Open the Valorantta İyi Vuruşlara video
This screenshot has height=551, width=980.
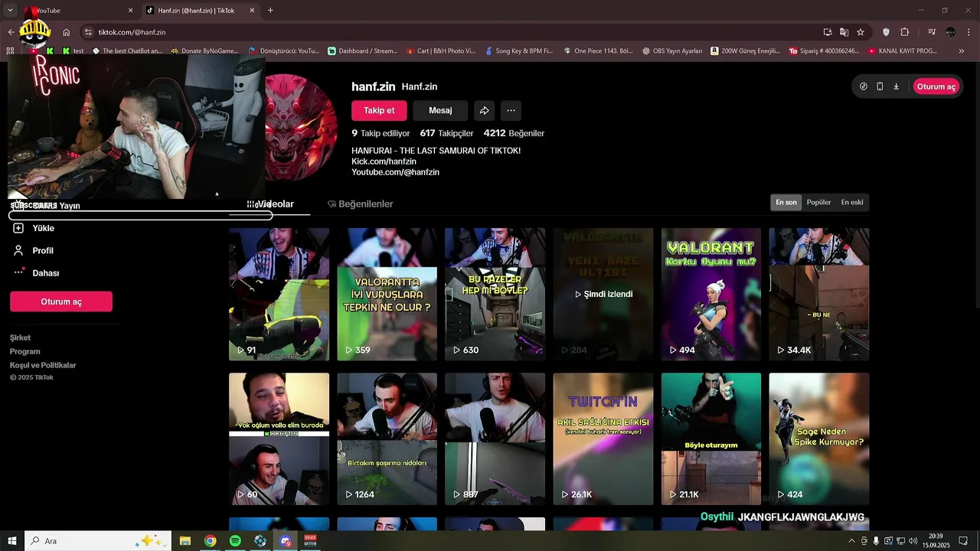click(387, 294)
